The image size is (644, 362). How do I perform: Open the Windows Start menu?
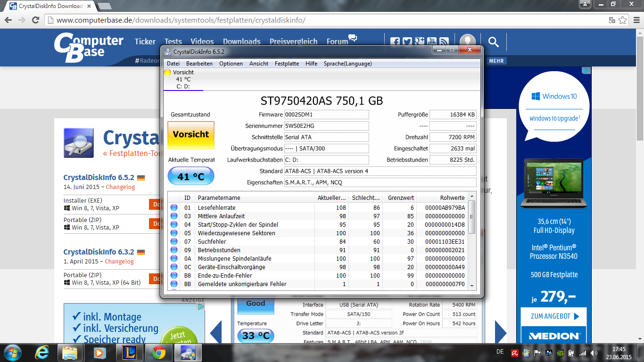coord(12,353)
